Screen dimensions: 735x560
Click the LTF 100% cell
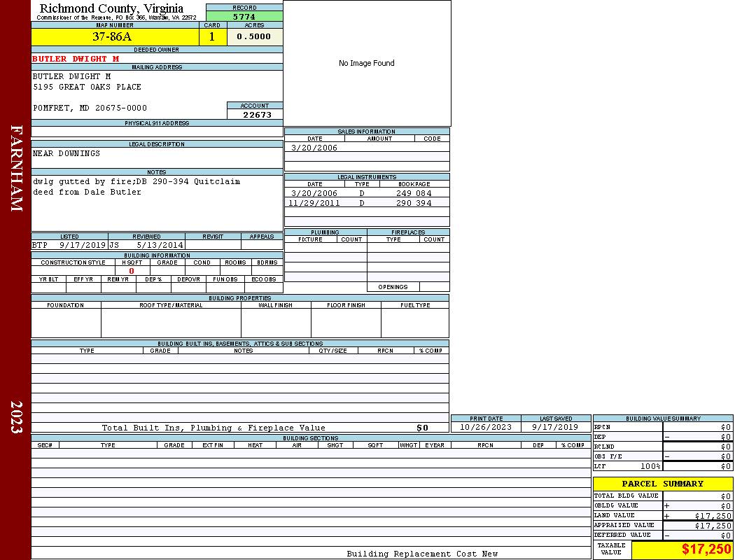[627, 466]
